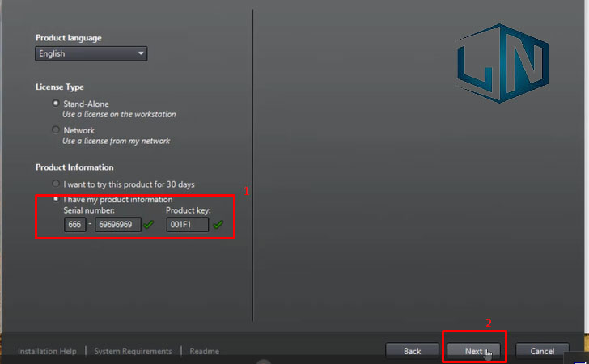Open the Product language dropdown

coord(91,53)
